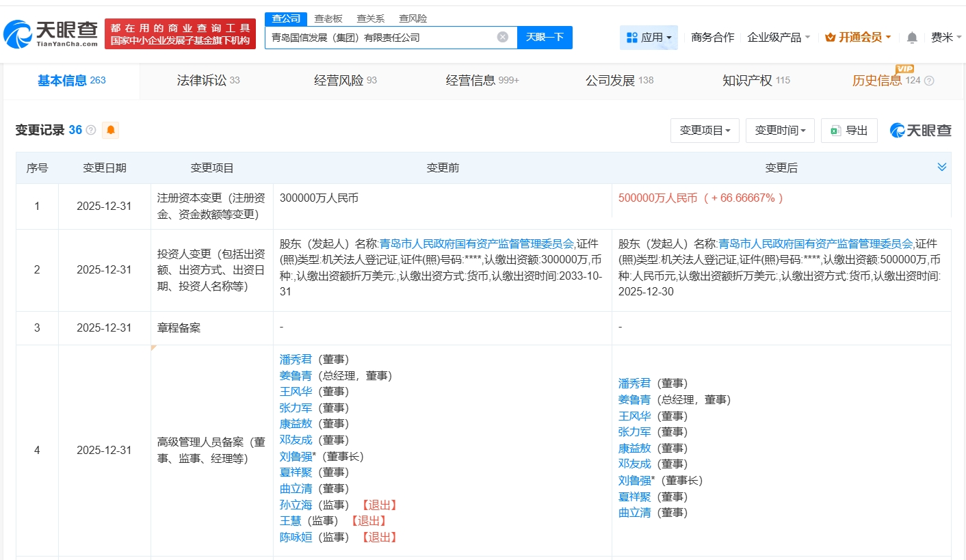This screenshot has height=560, width=966.
Task: Open the 变更时间 filter dropdown
Action: pyautogui.click(x=780, y=130)
